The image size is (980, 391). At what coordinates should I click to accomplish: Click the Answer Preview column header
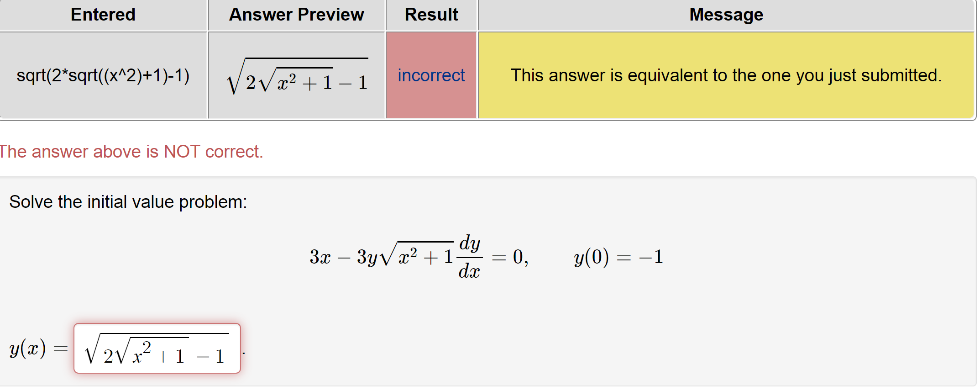pyautogui.click(x=296, y=14)
